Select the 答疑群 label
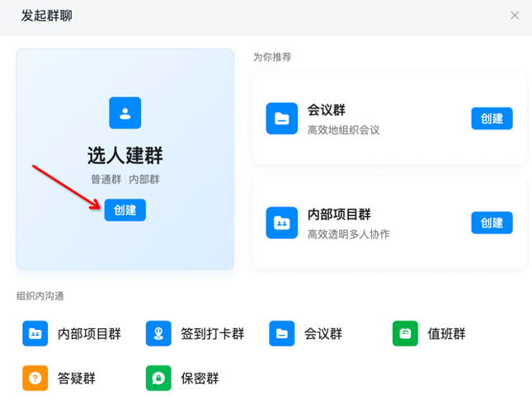Image resolution: width=532 pixels, height=405 pixels. pyautogui.click(x=77, y=379)
